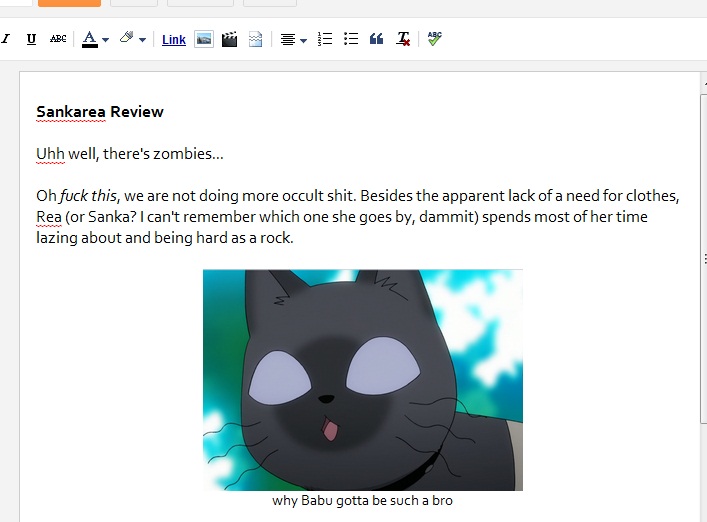Click the text 'lazing about and being hard as a rock.'
The image size is (707, 522).
165,238
